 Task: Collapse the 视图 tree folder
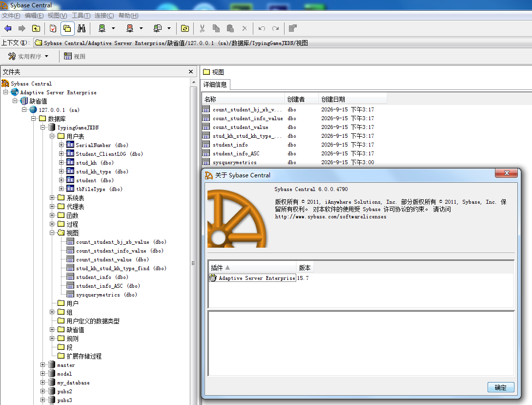click(52, 233)
